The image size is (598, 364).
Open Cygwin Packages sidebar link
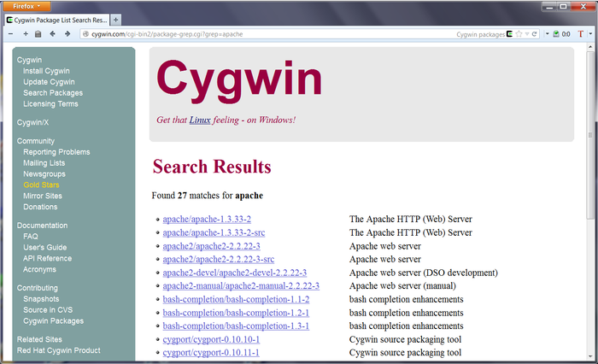53,321
